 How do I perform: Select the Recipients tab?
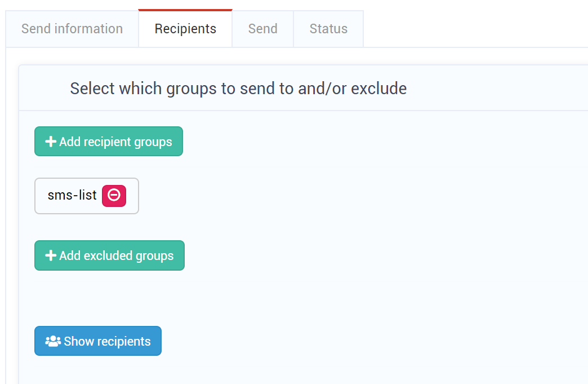tap(185, 29)
